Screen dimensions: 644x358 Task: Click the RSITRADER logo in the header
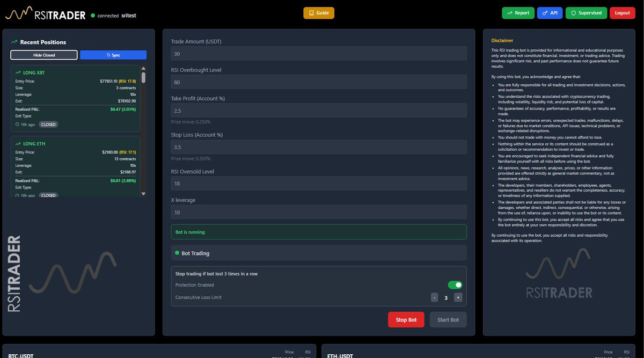pyautogui.click(x=46, y=13)
